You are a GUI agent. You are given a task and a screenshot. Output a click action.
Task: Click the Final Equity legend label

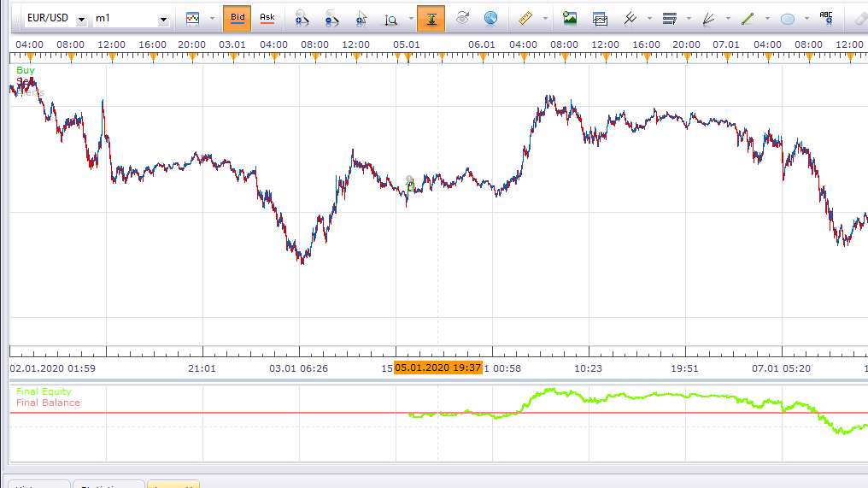(x=44, y=391)
